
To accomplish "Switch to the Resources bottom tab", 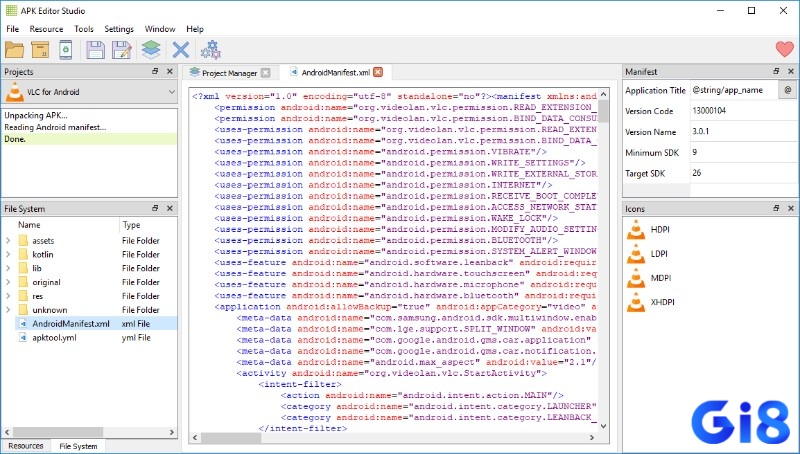I will click(26, 446).
